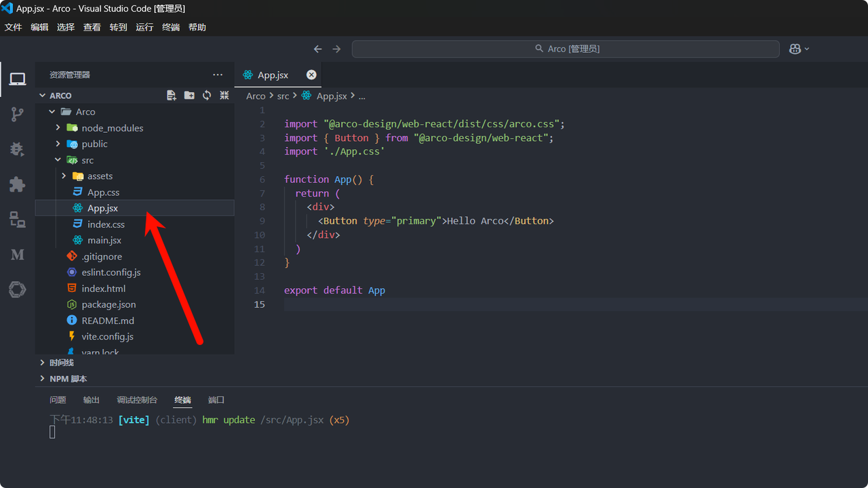Image resolution: width=868 pixels, height=488 pixels.
Task: Place cursor on the export default App line
Action: tap(334, 290)
